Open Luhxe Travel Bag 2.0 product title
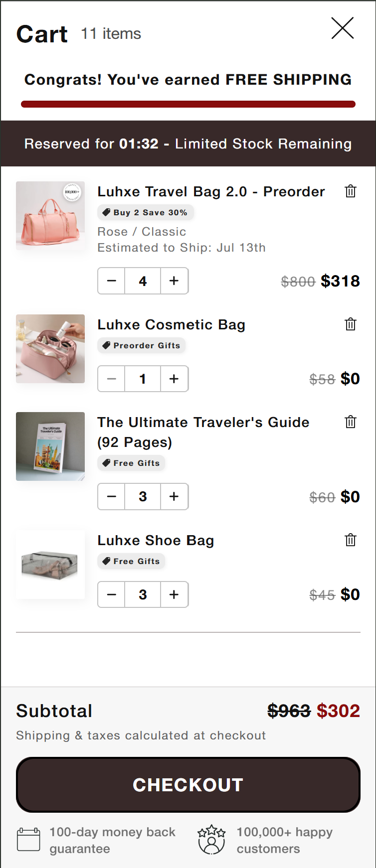Image resolution: width=376 pixels, height=868 pixels. pyautogui.click(x=211, y=192)
